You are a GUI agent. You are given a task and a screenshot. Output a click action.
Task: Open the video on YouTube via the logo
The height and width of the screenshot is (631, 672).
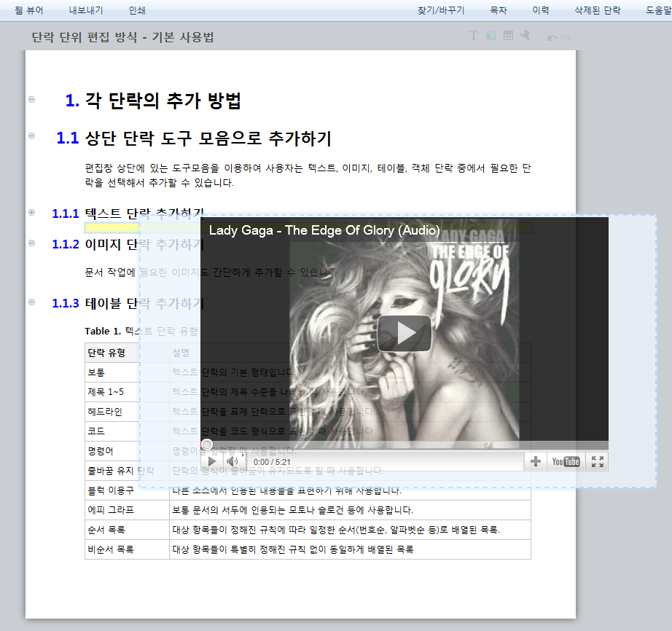pyautogui.click(x=566, y=461)
